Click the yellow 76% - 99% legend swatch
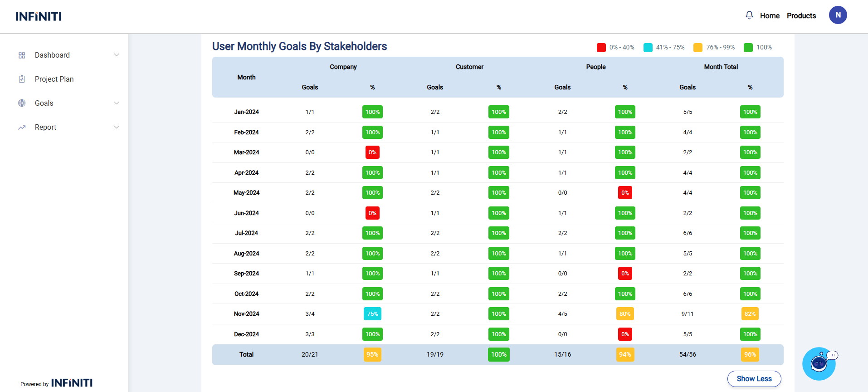Image resolution: width=868 pixels, height=392 pixels. pyautogui.click(x=698, y=48)
